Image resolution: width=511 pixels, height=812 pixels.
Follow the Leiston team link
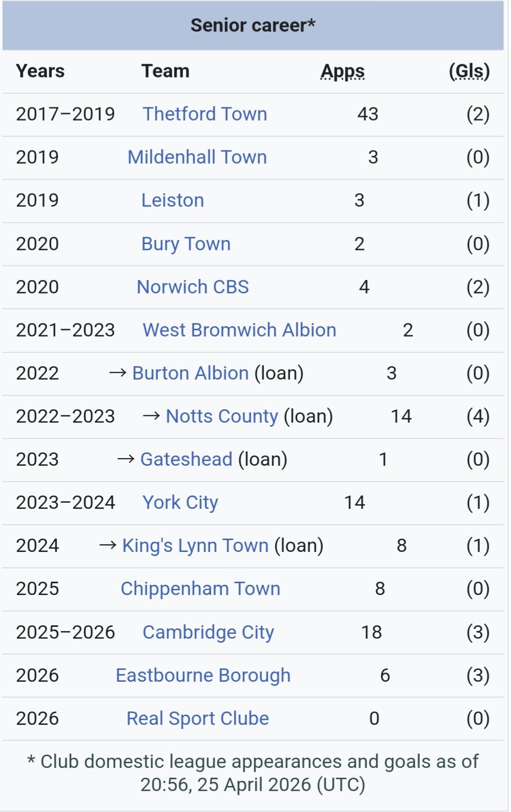coord(173,200)
